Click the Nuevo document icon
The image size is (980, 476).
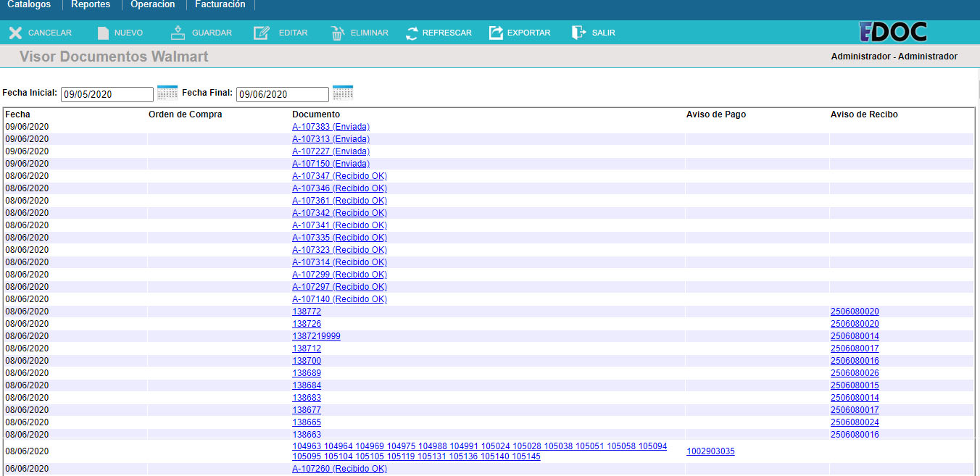(103, 33)
